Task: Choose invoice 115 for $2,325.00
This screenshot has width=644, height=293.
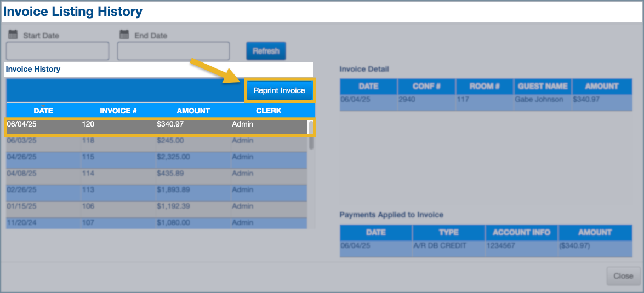Action: point(156,157)
